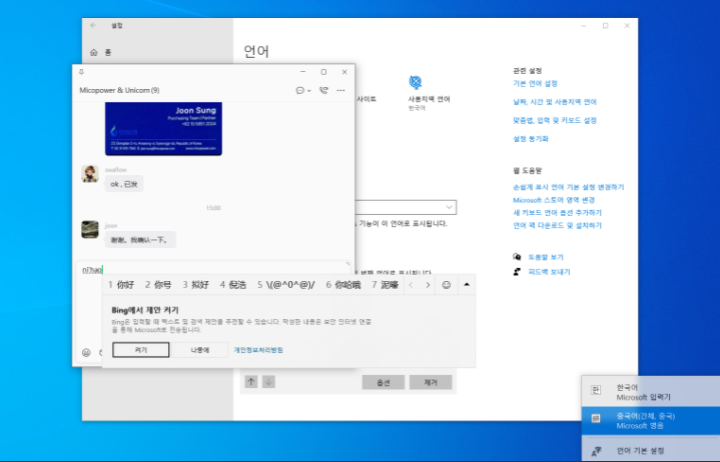Viewport: 720px width, 462px height.
Task: Choose candidate 2 你号
Action: [x=158, y=285]
